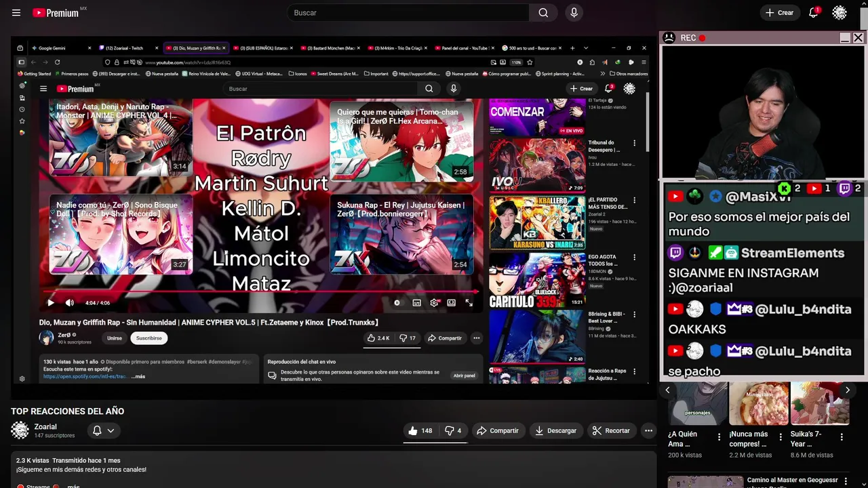Click scrollbar of the recorded browser page

(648, 122)
